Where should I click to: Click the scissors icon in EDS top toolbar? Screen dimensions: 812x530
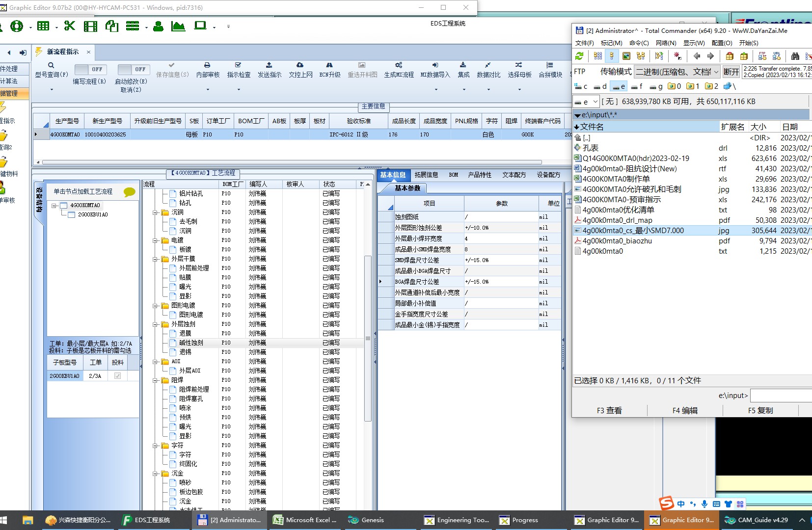point(70,26)
